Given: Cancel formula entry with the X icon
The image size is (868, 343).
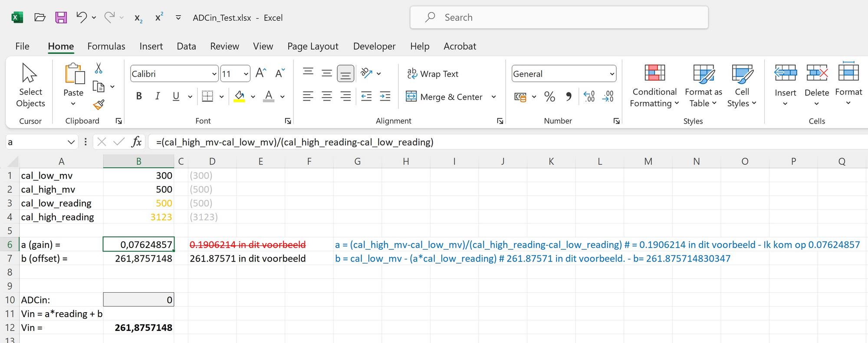Looking at the screenshot, I should coord(102,142).
